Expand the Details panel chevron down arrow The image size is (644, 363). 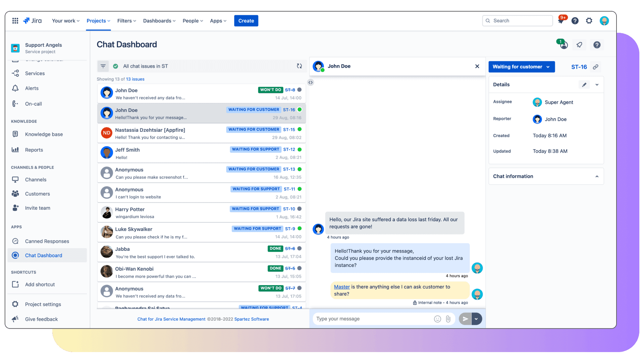(x=597, y=84)
